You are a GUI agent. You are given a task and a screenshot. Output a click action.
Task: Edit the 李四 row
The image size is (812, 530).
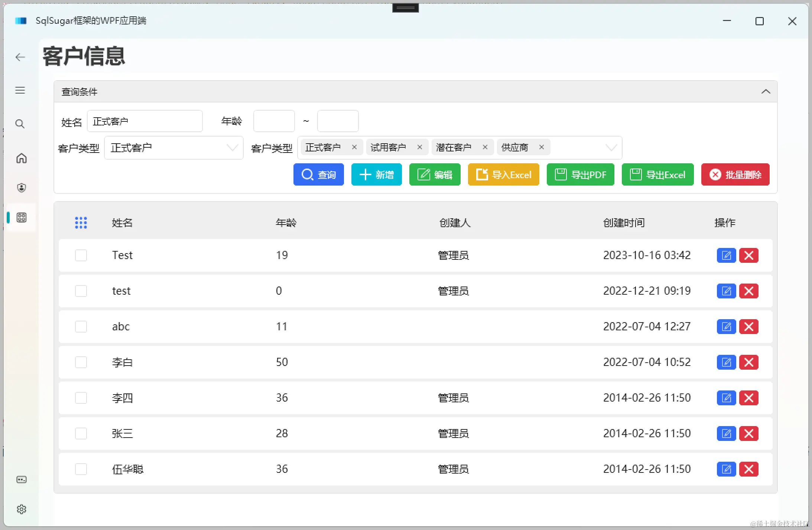pyautogui.click(x=726, y=398)
